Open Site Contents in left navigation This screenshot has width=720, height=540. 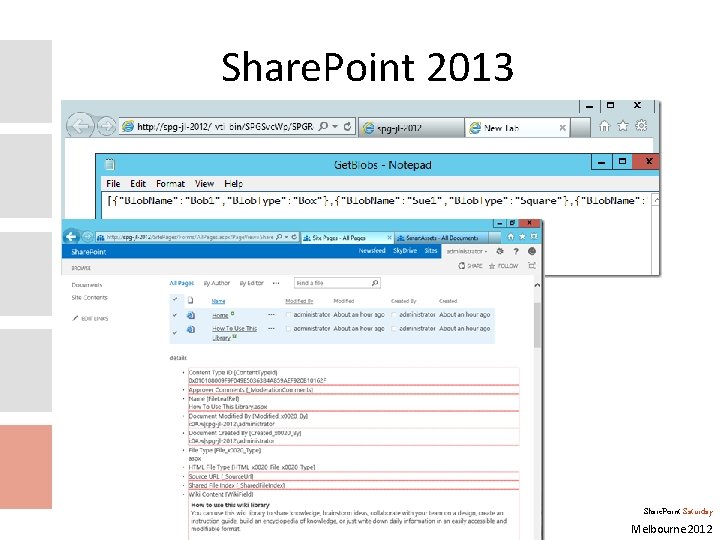click(90, 298)
